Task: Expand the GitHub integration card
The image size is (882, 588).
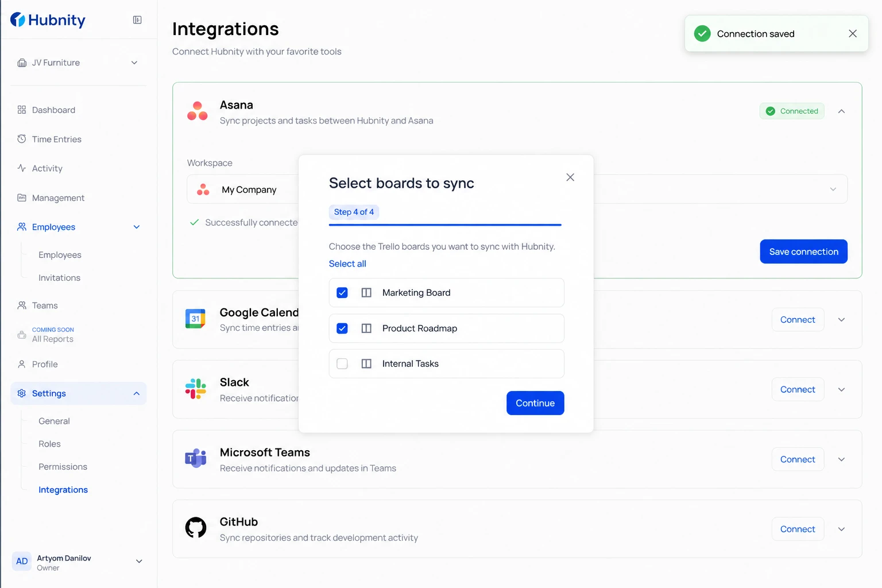Action: click(x=841, y=529)
